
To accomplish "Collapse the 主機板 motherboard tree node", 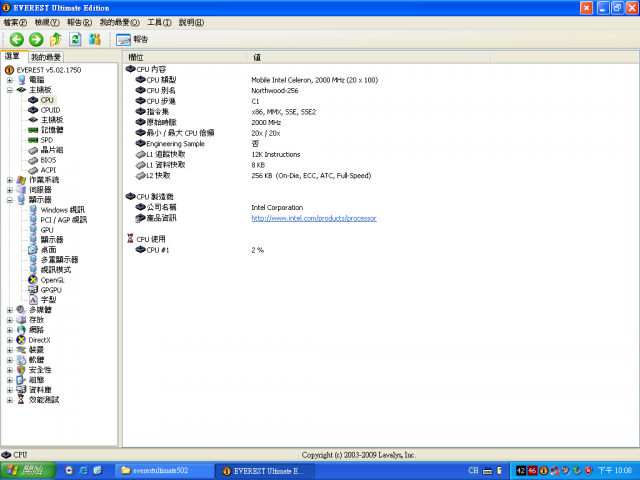I will tap(9, 90).
